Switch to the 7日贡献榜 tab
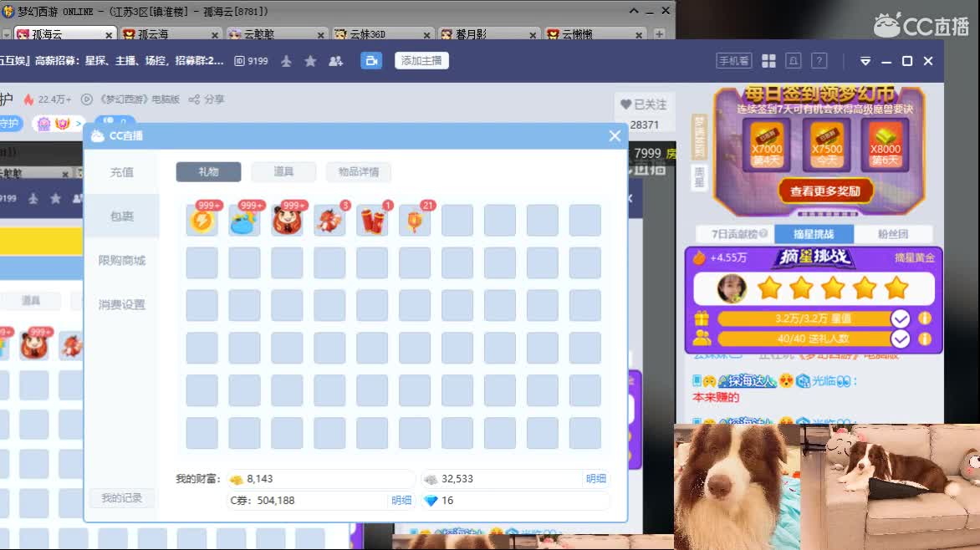The width and height of the screenshot is (980, 550). coord(735,234)
